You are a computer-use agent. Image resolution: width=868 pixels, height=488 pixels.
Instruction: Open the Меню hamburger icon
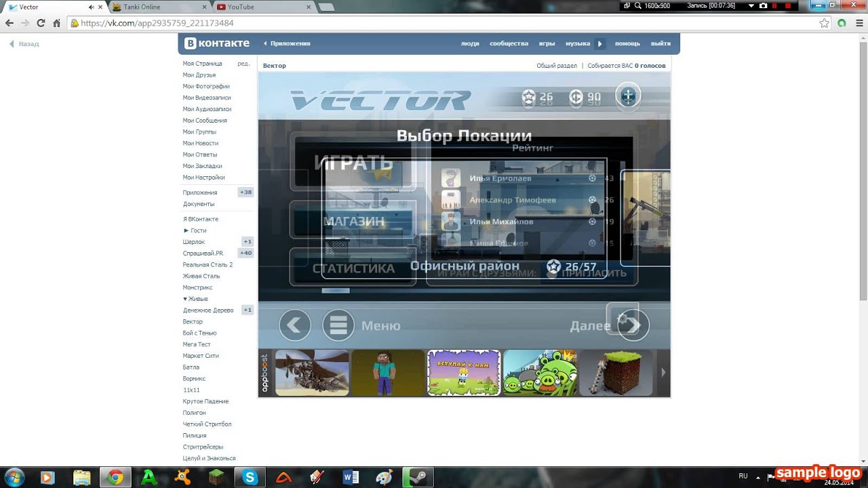pos(338,326)
